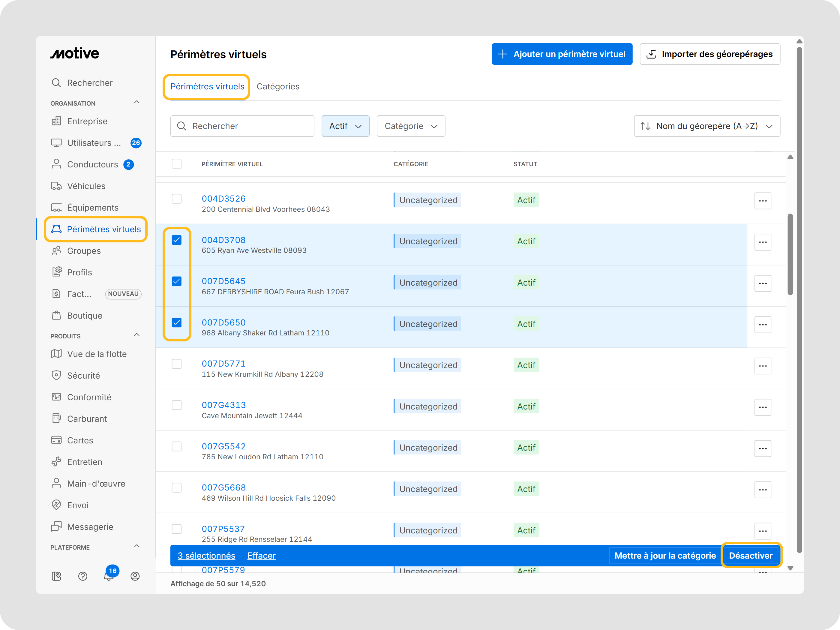This screenshot has width=840, height=630.
Task: Open Entretien maintenance section
Action: pyautogui.click(x=85, y=462)
